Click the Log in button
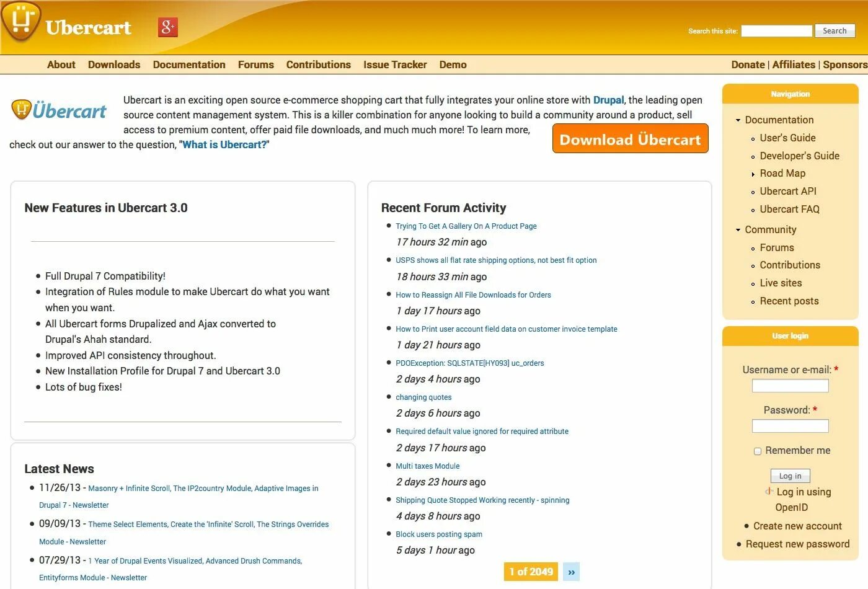 pos(790,476)
